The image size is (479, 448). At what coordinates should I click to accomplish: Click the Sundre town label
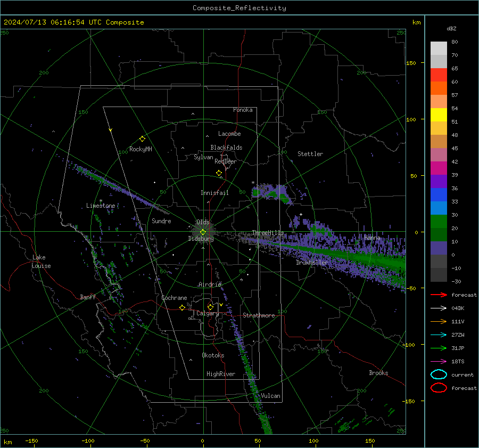pos(161,221)
